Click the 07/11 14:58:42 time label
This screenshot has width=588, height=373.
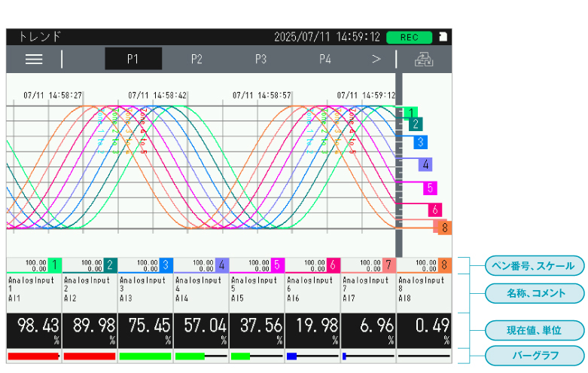157,96
